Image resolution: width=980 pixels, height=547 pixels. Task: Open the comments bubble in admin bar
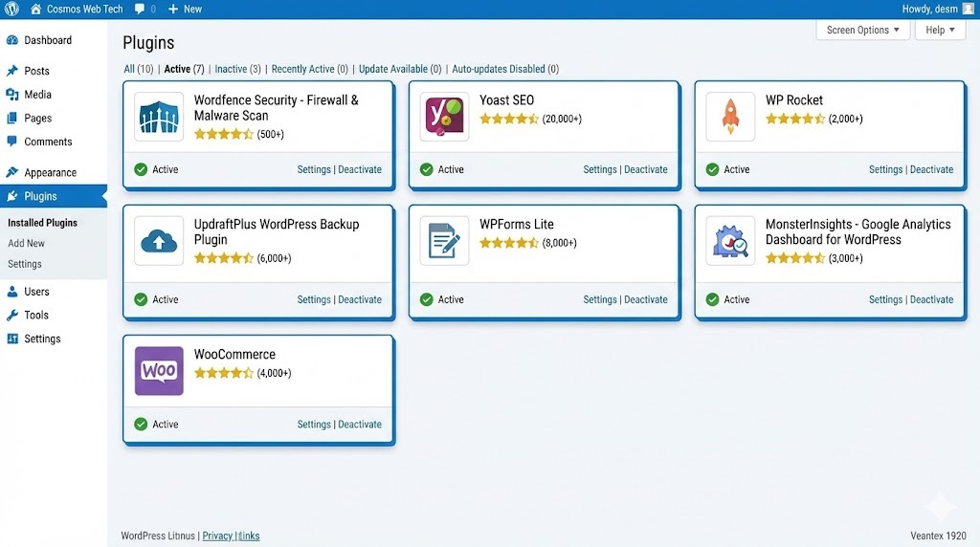tap(140, 9)
